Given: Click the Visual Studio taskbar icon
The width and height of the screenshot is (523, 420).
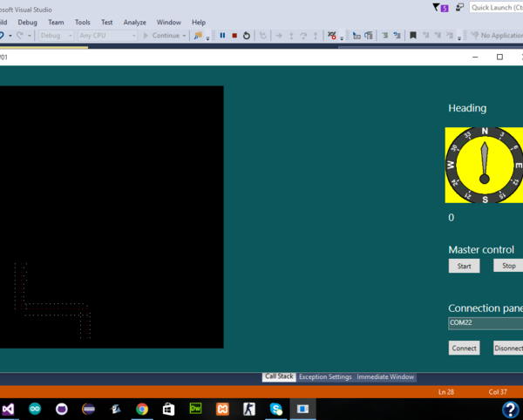Looking at the screenshot, I should point(9,408).
